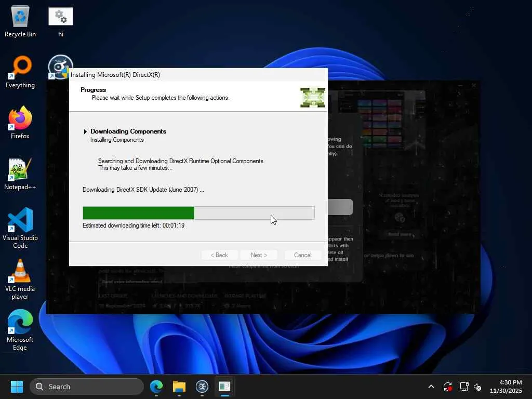The height and width of the screenshot is (399, 532).
Task: Click the Installing Microsoft(R) DirectX(R) title bar
Action: coord(198,75)
